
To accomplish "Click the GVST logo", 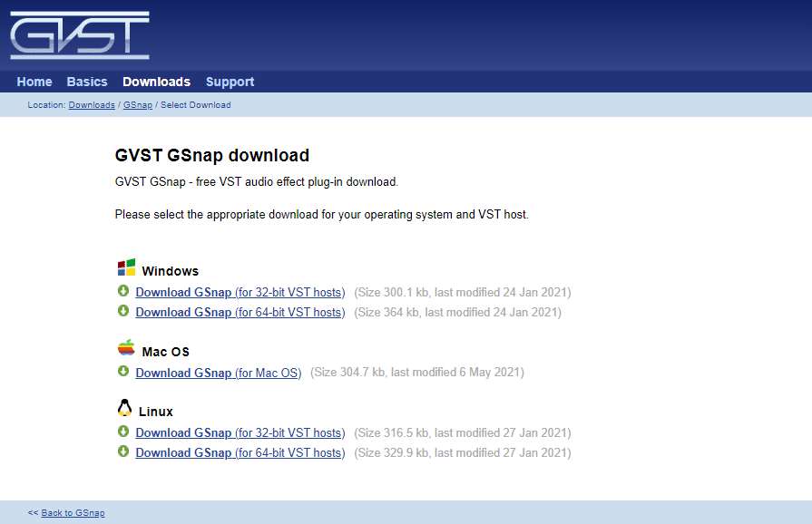I will pyautogui.click(x=80, y=35).
